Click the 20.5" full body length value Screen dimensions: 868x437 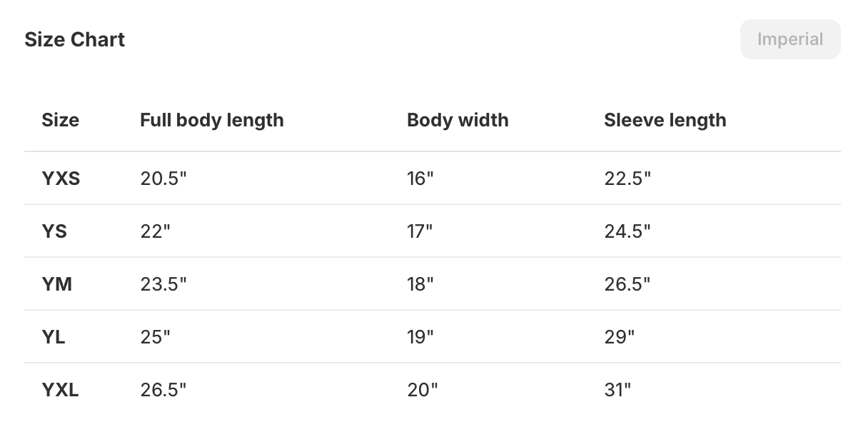click(163, 179)
